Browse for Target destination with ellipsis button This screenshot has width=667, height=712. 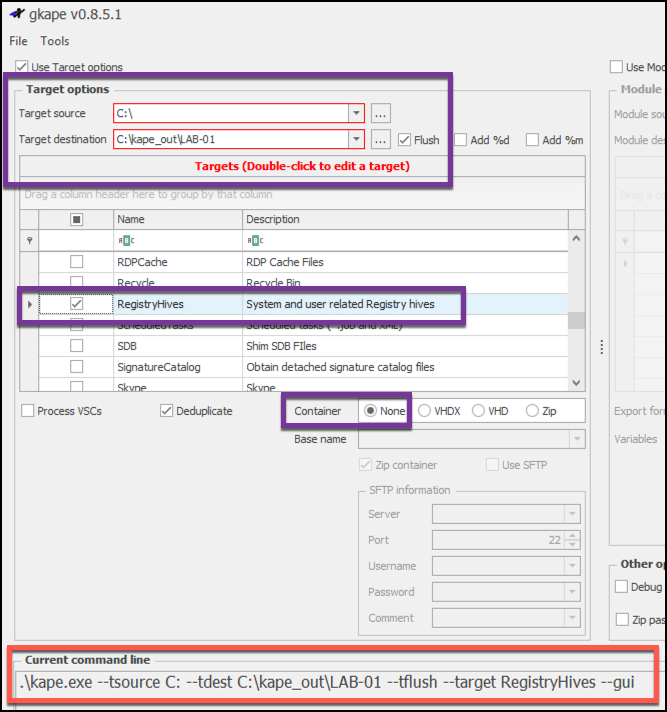(x=380, y=139)
